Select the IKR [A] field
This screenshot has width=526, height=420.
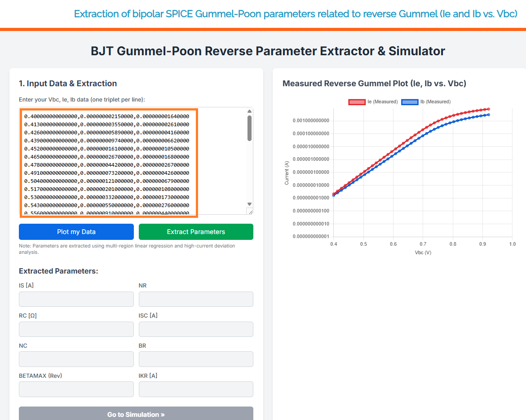[x=196, y=389]
